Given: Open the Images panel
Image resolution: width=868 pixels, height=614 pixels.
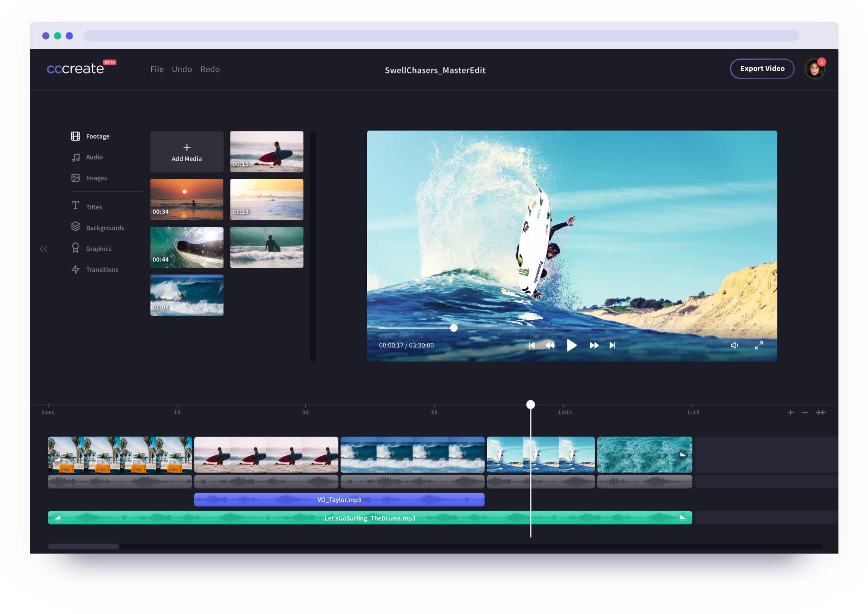Looking at the screenshot, I should (96, 177).
